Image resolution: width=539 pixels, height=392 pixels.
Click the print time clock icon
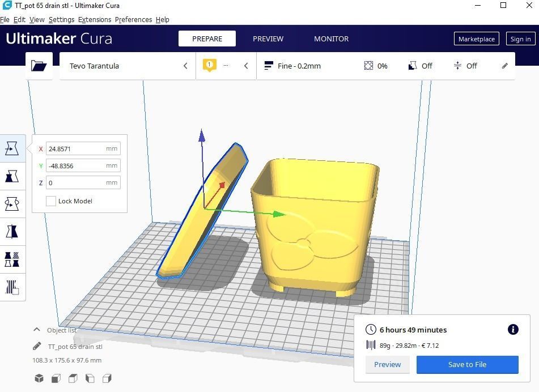371,330
